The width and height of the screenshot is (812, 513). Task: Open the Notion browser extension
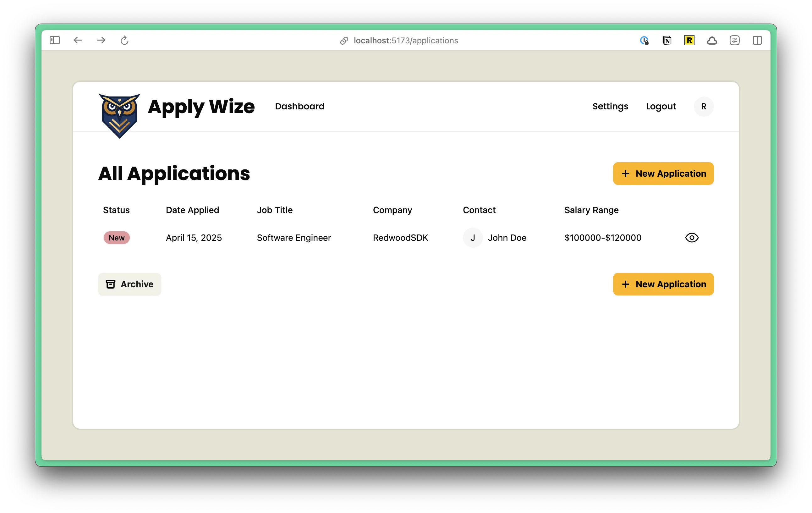click(667, 41)
